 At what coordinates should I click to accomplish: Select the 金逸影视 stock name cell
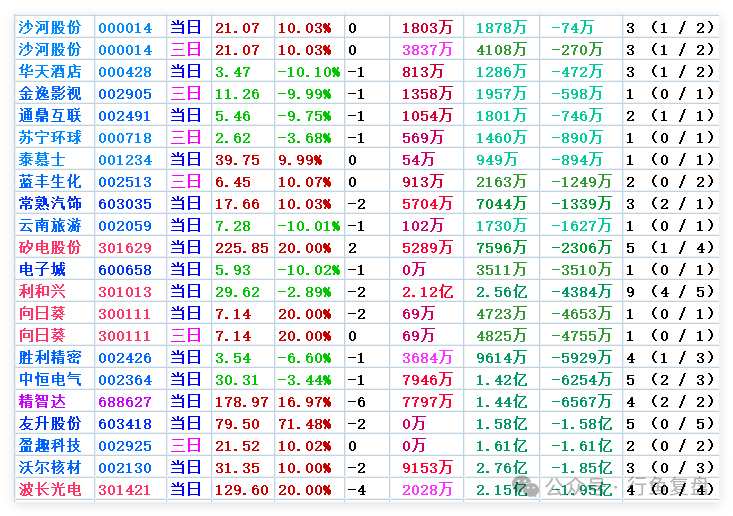[50, 93]
